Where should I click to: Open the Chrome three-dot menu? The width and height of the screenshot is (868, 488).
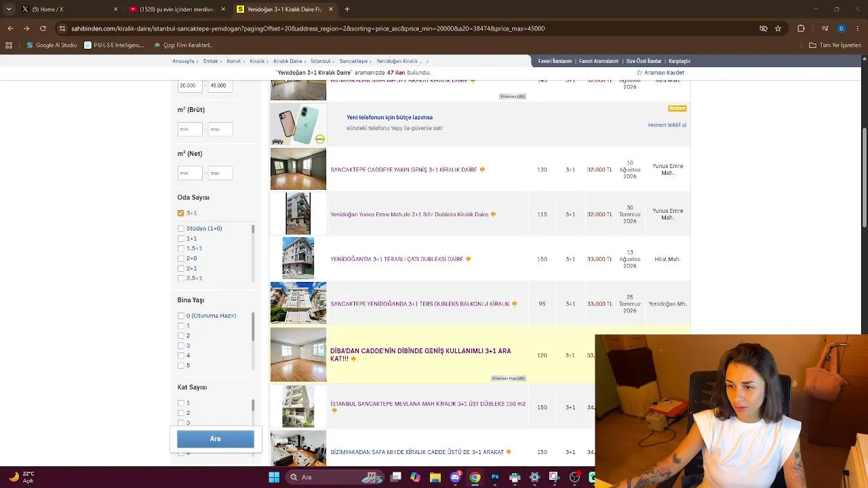858,28
